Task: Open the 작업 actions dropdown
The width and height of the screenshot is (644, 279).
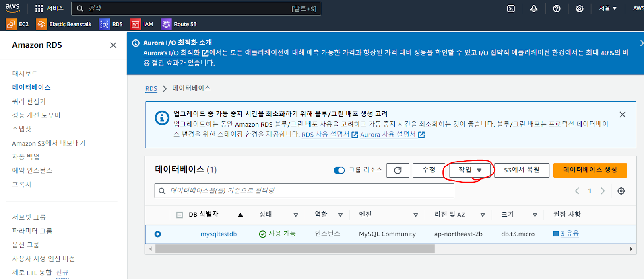Action: coord(470,170)
